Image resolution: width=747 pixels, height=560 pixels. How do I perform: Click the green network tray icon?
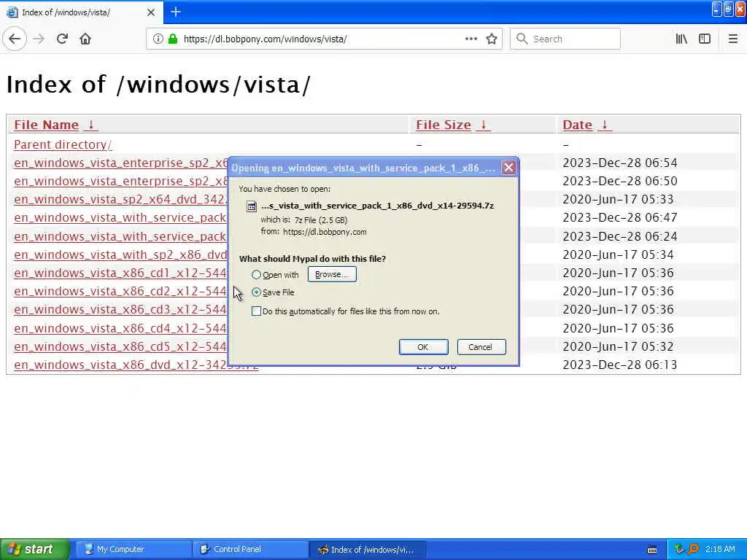(679, 549)
